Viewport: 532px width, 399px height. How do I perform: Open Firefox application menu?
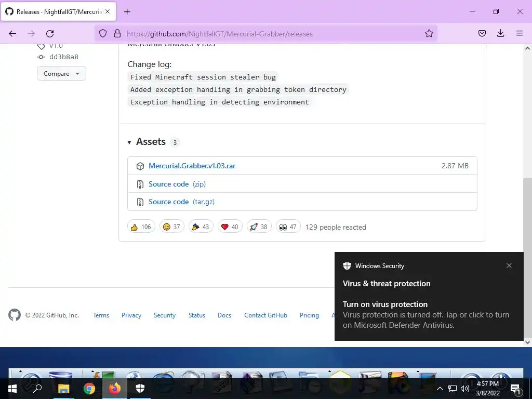coord(520,33)
